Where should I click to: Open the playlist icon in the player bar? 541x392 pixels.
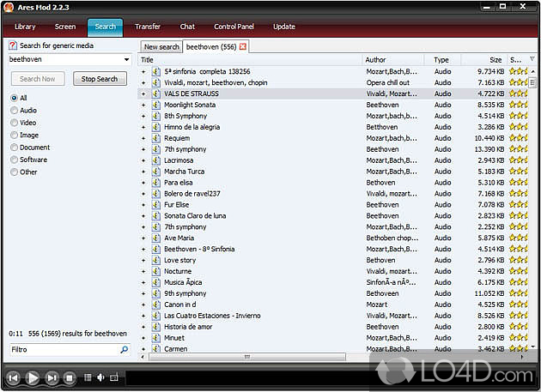click(87, 377)
